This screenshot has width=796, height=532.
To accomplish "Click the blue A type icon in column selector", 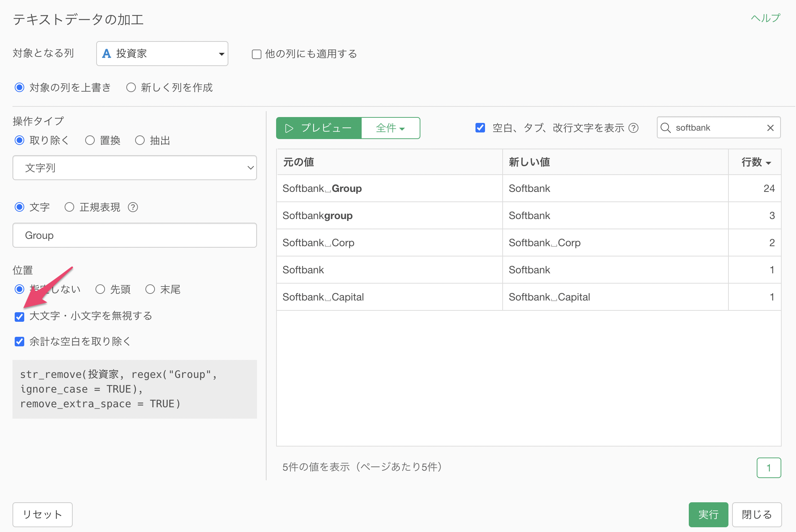I will 106,54.
